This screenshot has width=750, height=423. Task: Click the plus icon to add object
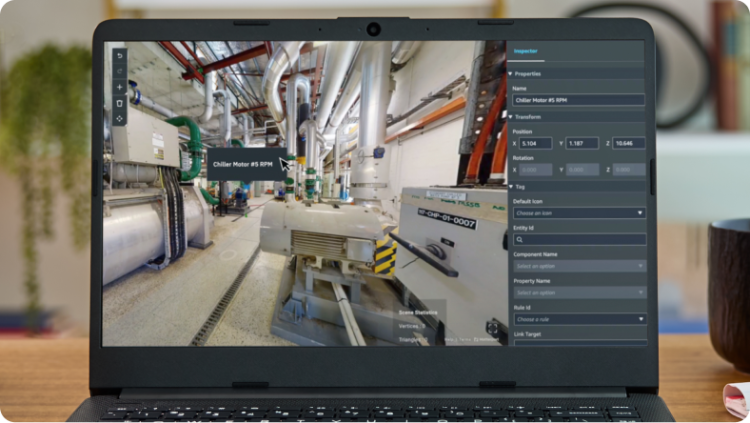pyautogui.click(x=120, y=87)
